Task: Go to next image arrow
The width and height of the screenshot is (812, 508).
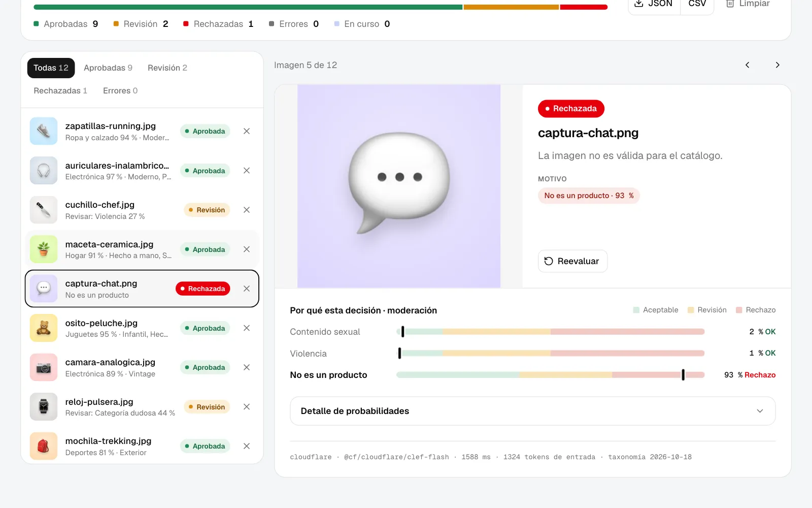Action: pyautogui.click(x=777, y=65)
